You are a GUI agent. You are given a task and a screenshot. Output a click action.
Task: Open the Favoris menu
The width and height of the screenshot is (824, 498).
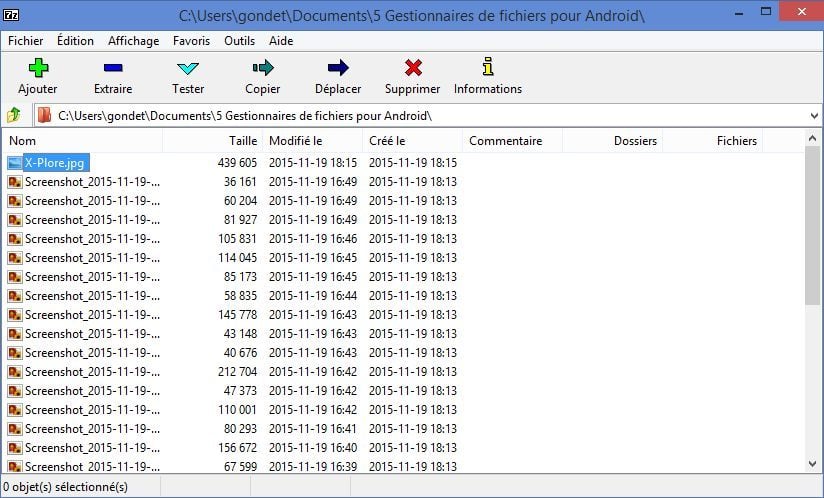(191, 41)
